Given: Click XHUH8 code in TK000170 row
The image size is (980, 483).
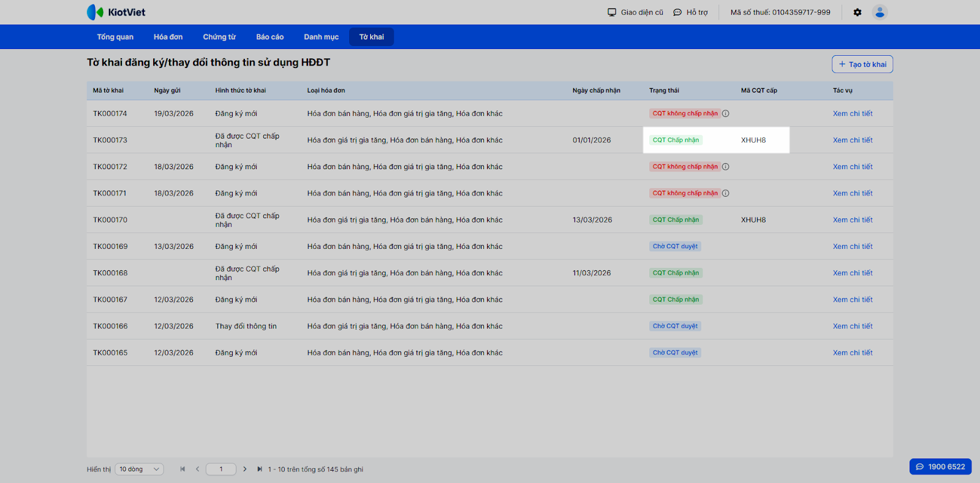Looking at the screenshot, I should coord(753,219).
